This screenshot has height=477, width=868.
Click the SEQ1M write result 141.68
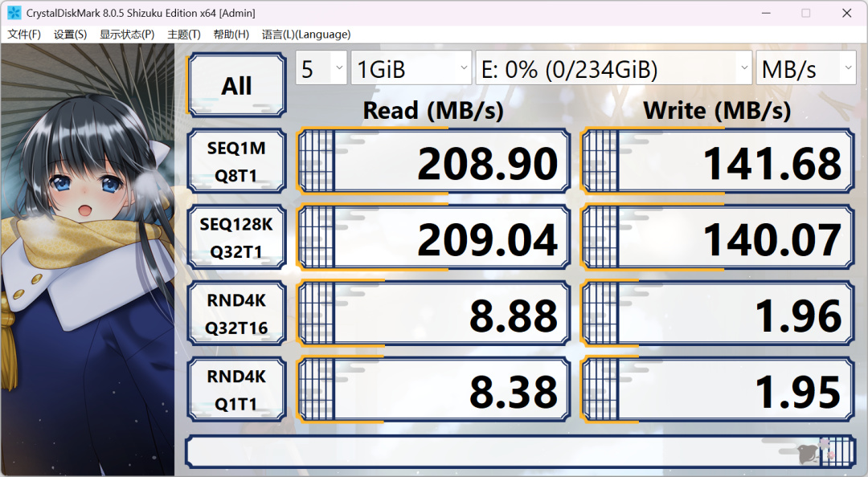click(x=718, y=161)
